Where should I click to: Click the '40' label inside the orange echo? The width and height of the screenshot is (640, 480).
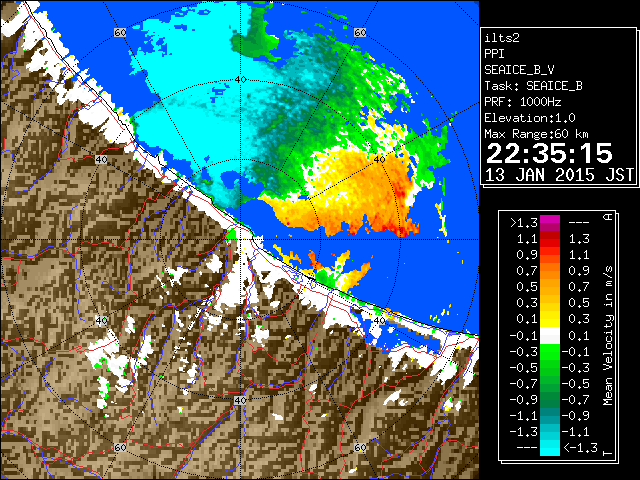[379, 160]
